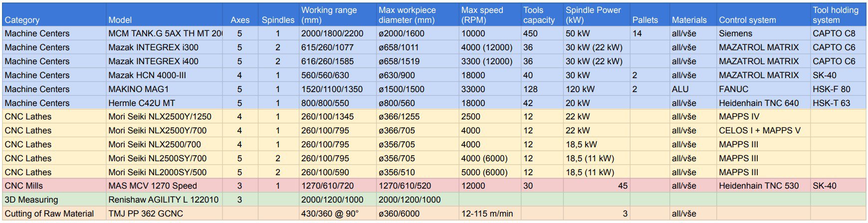The width and height of the screenshot is (868, 223).
Task: Select the Model column header
Action: coord(164,14)
